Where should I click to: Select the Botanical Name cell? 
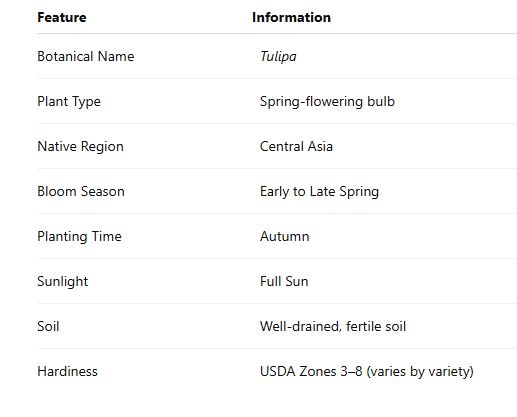(x=86, y=56)
